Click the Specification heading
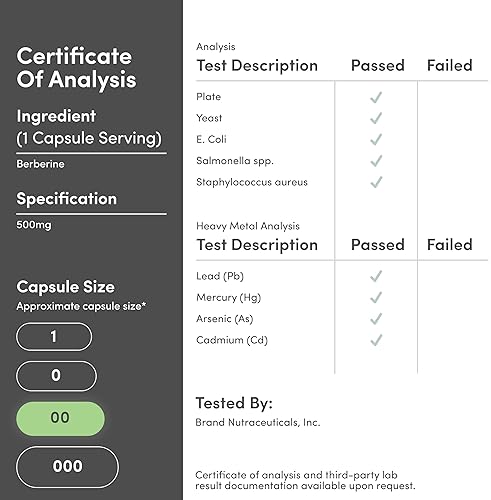 click(x=67, y=199)
